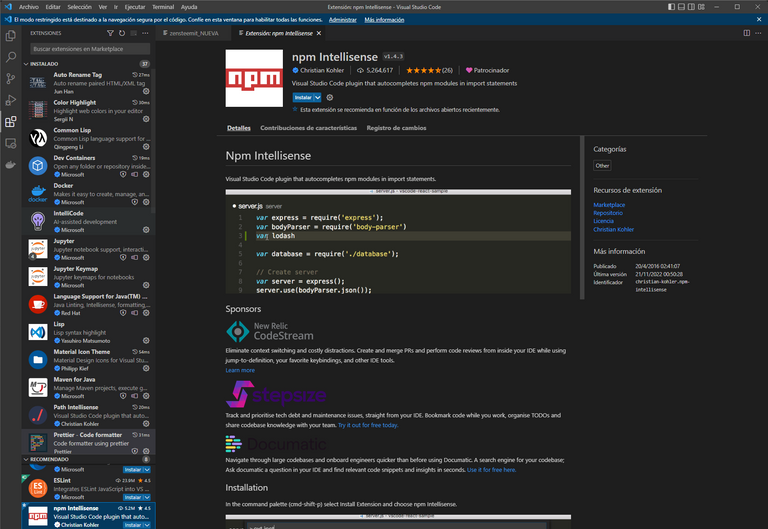Image resolution: width=768 pixels, height=529 pixels.
Task: Open Repositorio resource link
Action: coord(608,213)
